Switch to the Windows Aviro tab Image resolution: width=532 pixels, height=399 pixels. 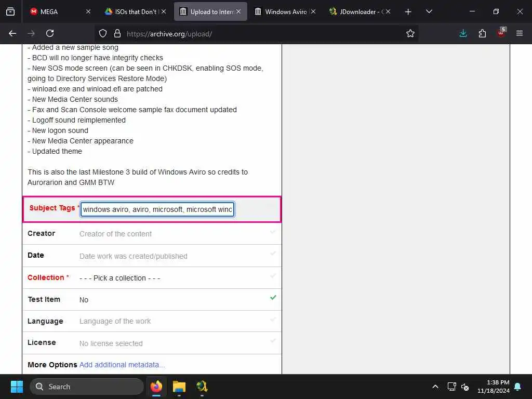285,11
